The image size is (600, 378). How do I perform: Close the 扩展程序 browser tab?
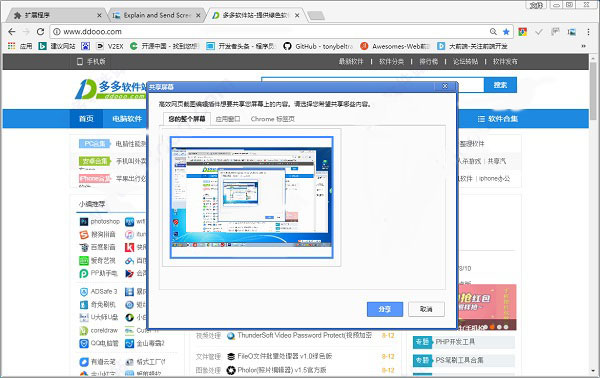pyautogui.click(x=99, y=15)
